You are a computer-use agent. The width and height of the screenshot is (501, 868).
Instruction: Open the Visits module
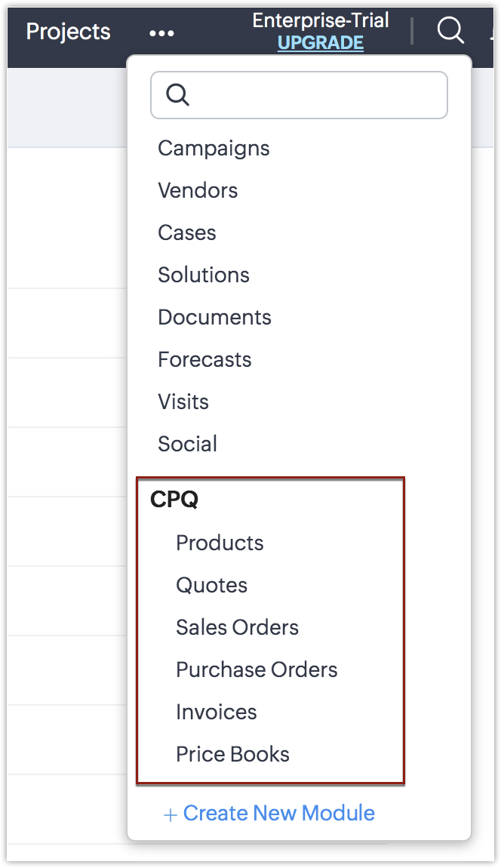click(183, 402)
